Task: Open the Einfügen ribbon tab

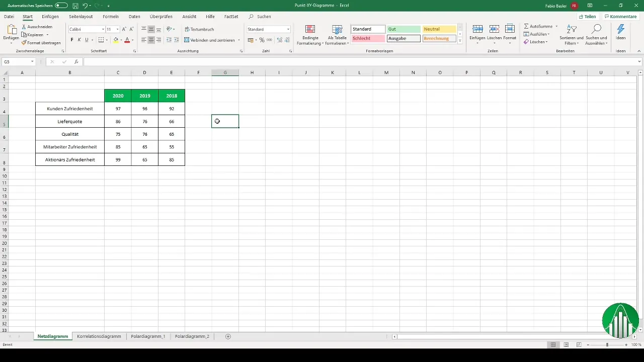Action: pos(50,17)
